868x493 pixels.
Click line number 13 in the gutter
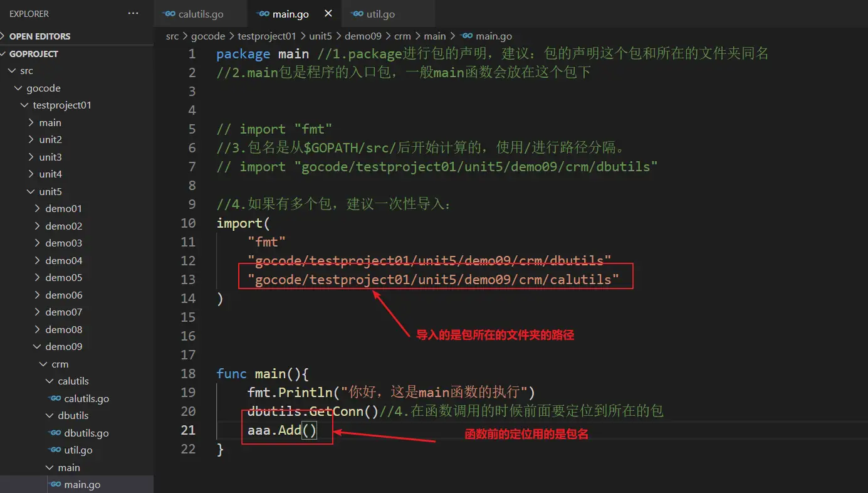188,279
